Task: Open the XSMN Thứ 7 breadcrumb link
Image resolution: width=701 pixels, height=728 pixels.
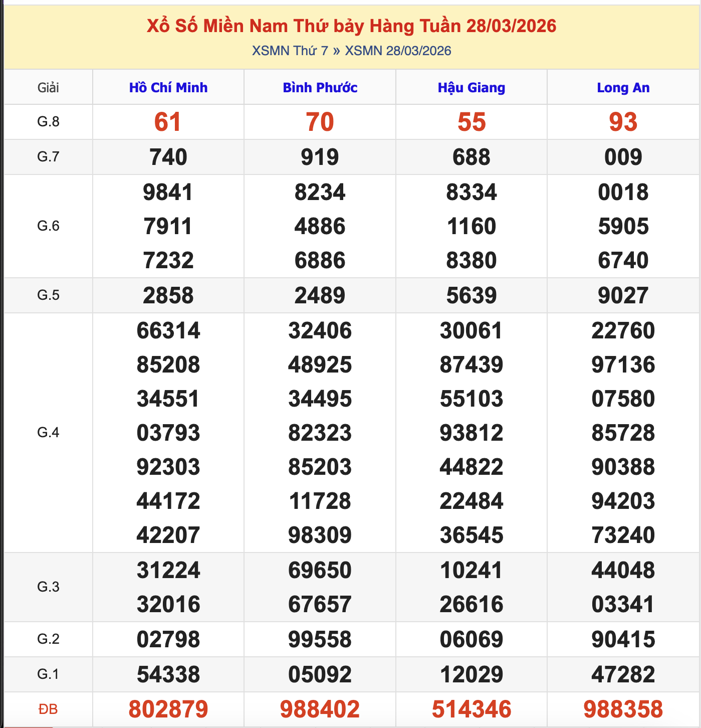Action: point(290,50)
